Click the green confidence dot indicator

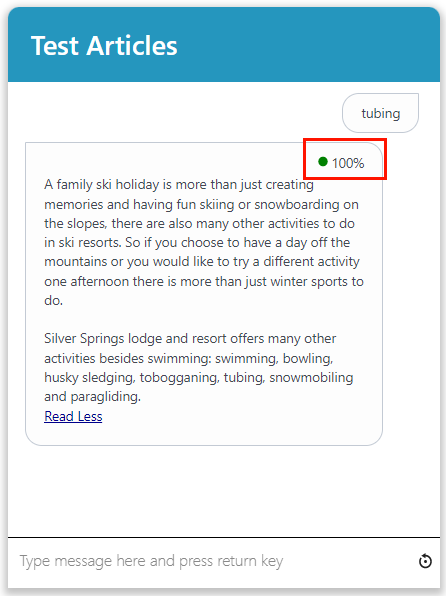tap(323, 162)
